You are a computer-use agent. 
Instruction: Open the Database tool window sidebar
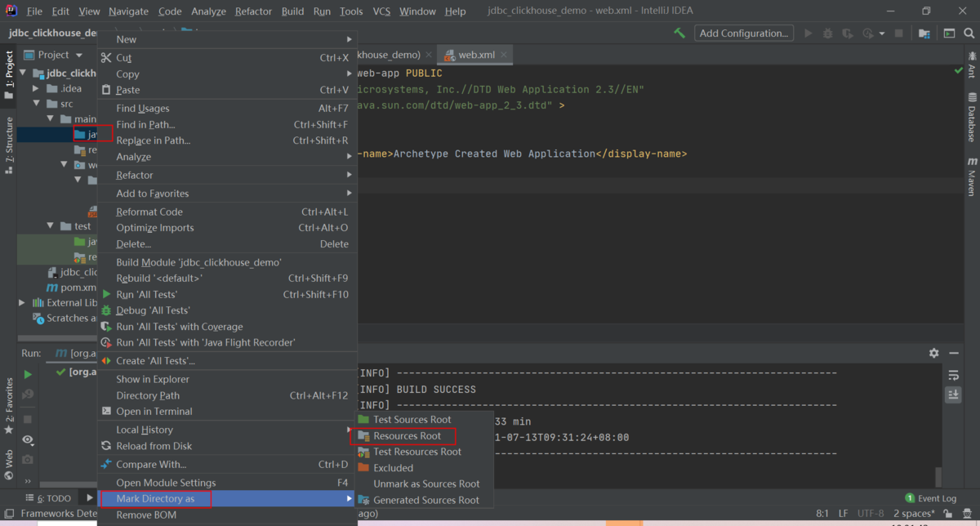click(x=972, y=118)
